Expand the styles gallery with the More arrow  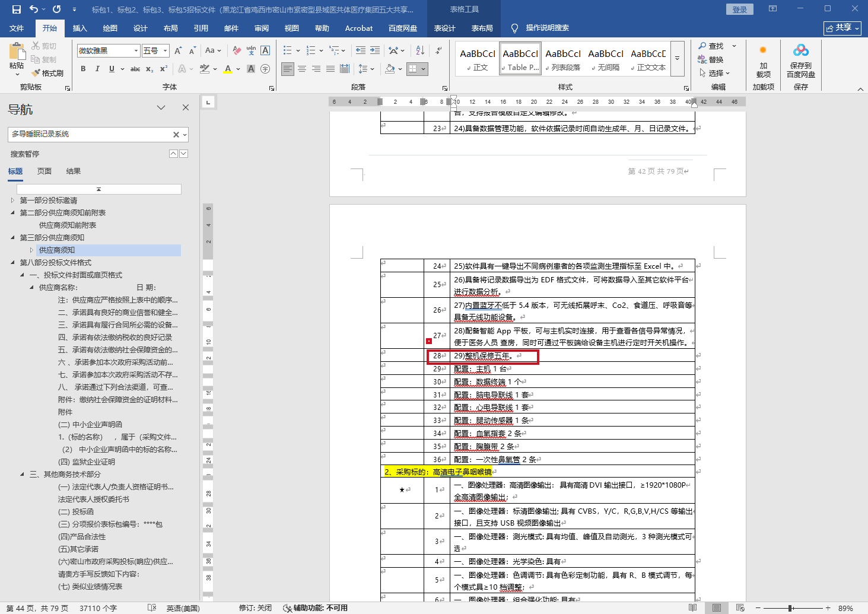[x=677, y=58]
